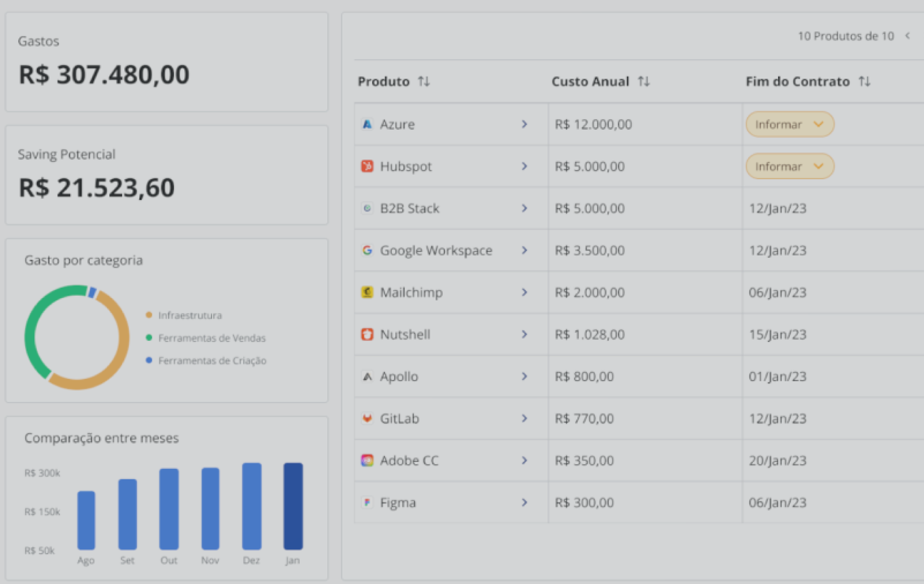Toggle sorting on Fim do Contrato column

(x=865, y=81)
